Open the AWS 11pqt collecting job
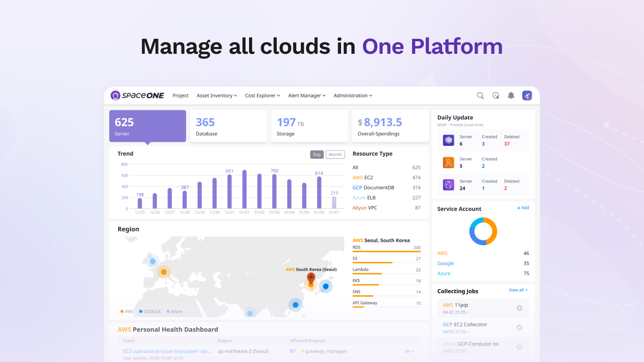 click(x=483, y=308)
